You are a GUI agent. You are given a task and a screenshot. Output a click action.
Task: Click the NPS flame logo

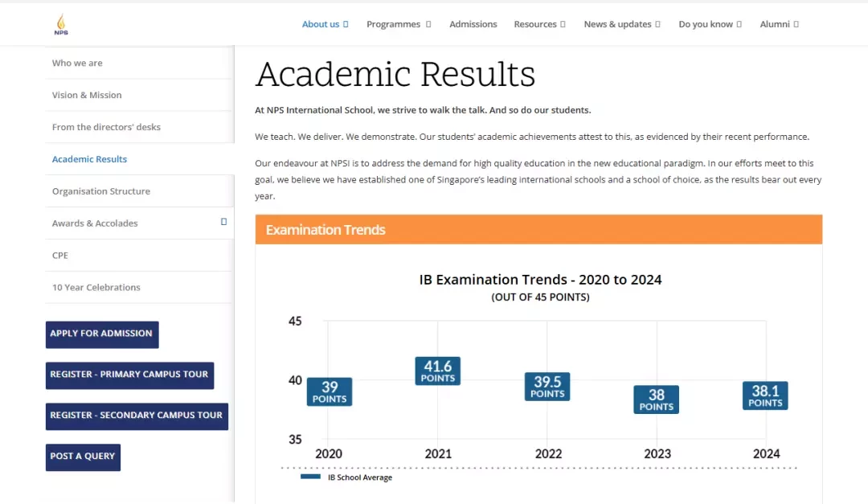pyautogui.click(x=61, y=24)
